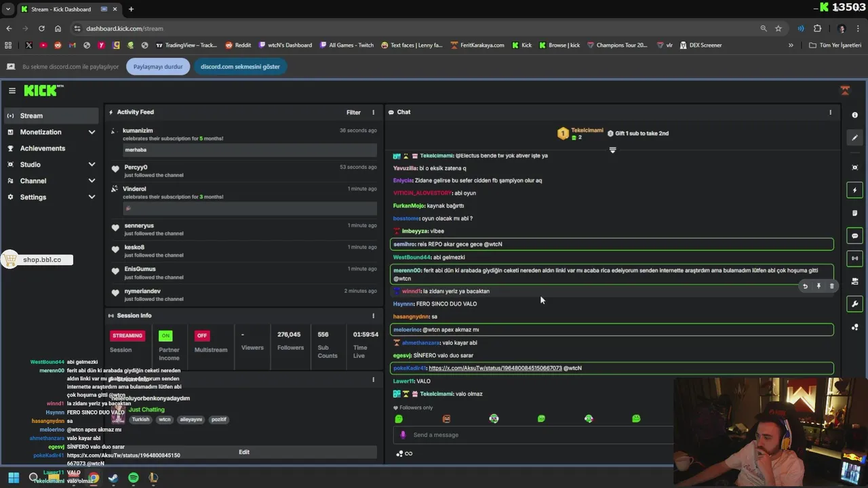Toggle the broadcast signal panel in right sidebar

click(854, 258)
